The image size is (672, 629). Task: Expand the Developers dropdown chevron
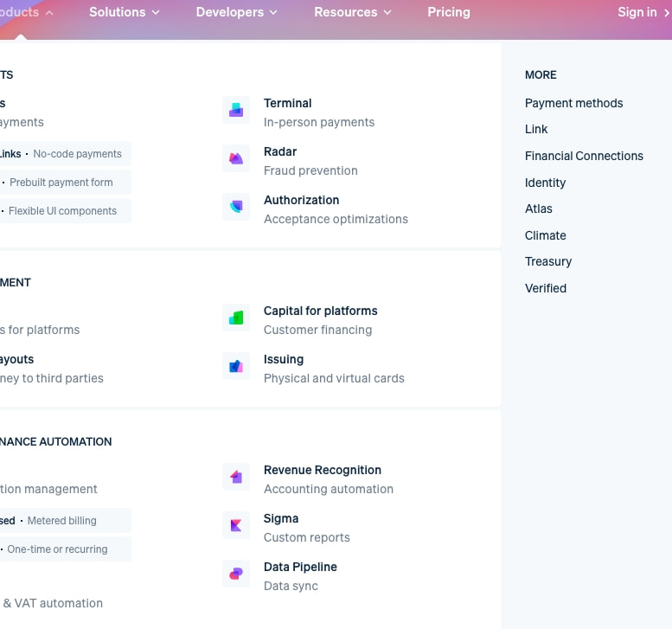pyautogui.click(x=273, y=13)
